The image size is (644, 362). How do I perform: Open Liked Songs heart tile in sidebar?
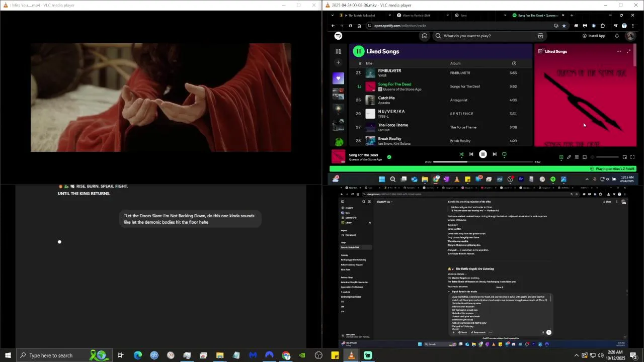coord(338,78)
